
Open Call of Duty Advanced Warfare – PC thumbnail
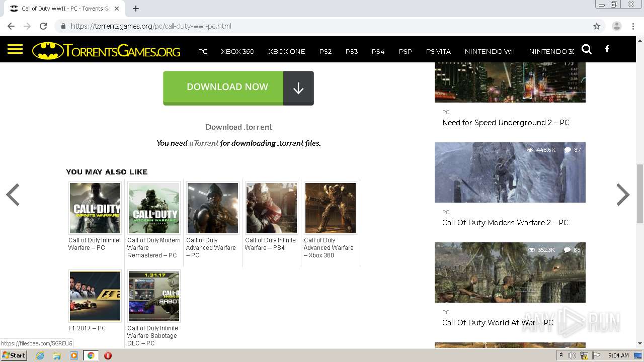point(213,208)
